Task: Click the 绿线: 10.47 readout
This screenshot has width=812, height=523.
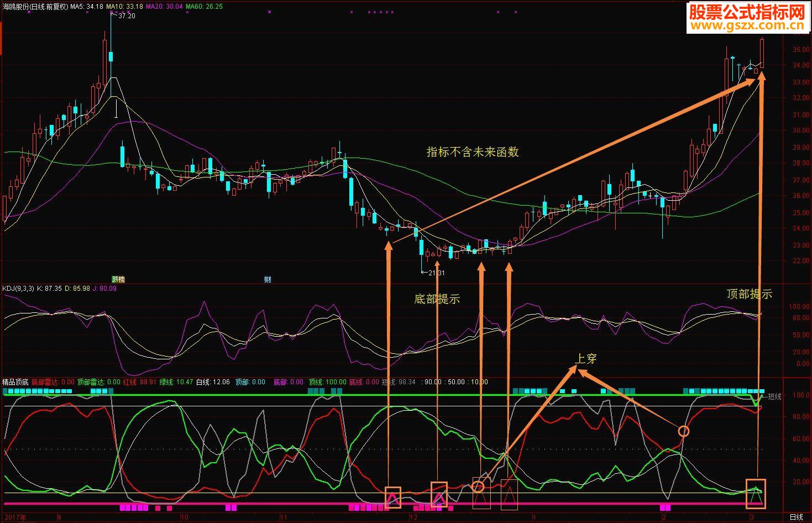Action: (176, 382)
